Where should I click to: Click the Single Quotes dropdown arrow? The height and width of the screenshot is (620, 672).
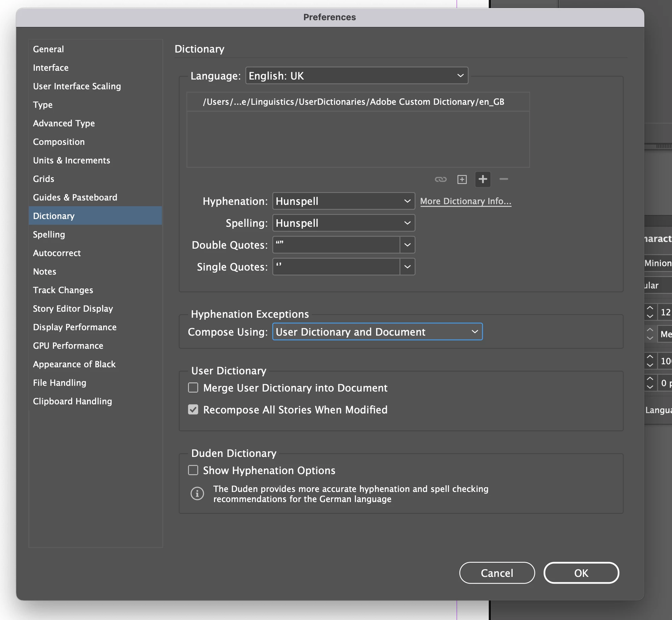[x=407, y=267]
